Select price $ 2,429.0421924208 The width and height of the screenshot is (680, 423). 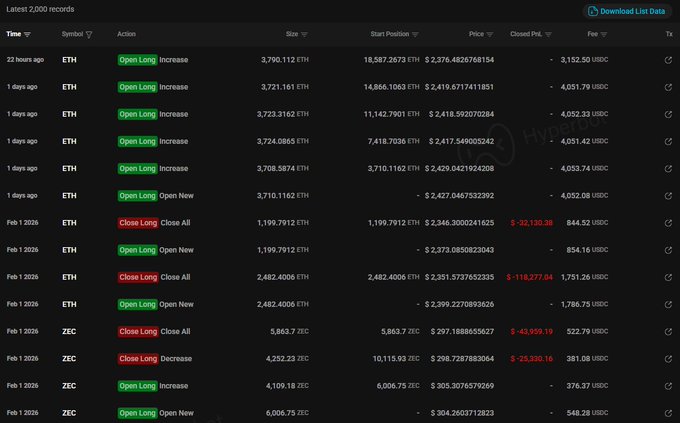tap(459, 168)
